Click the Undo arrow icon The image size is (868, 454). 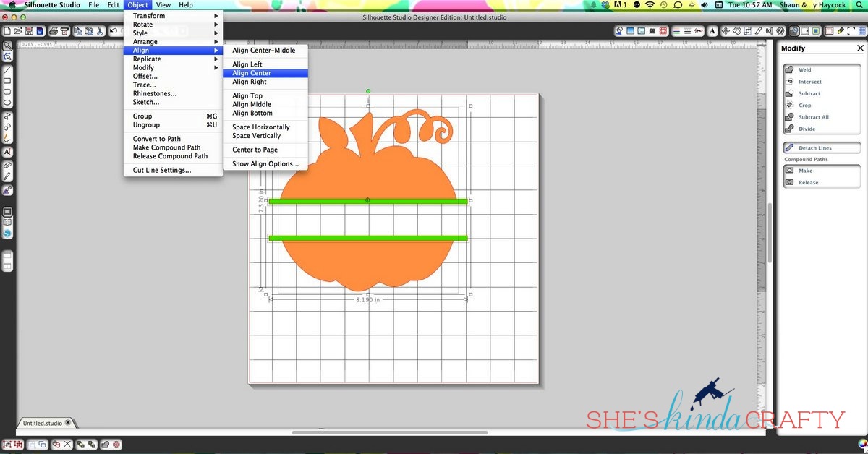(114, 31)
